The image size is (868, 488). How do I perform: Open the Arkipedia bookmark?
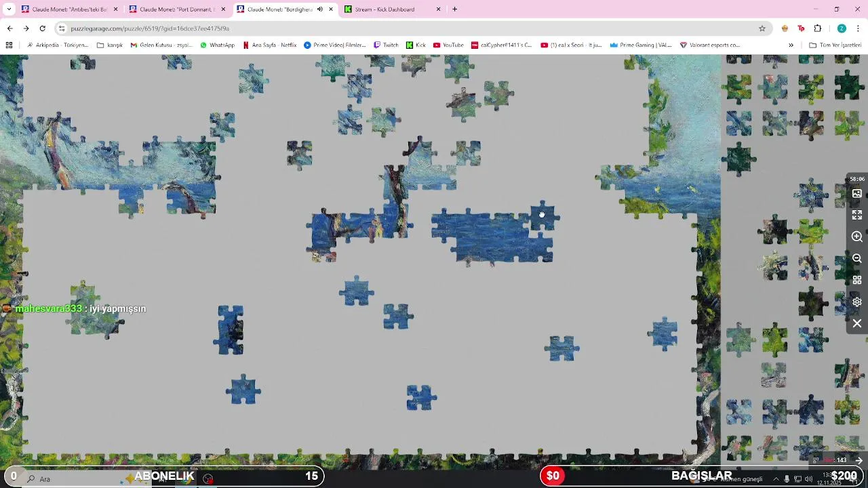[58, 45]
